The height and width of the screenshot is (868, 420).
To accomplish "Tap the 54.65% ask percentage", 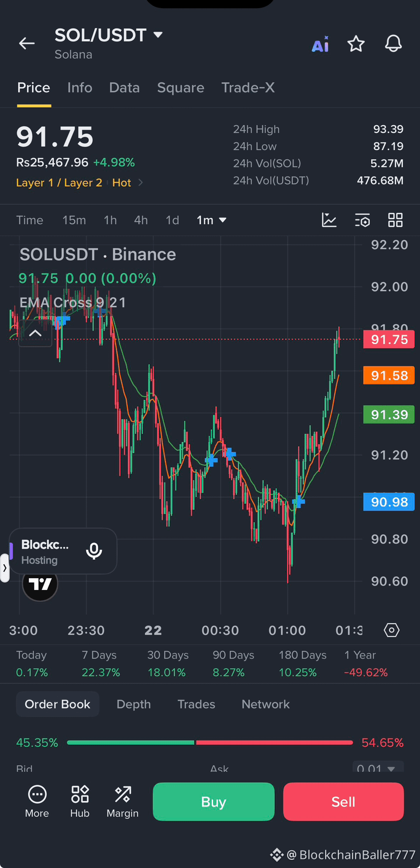I will coord(382,743).
